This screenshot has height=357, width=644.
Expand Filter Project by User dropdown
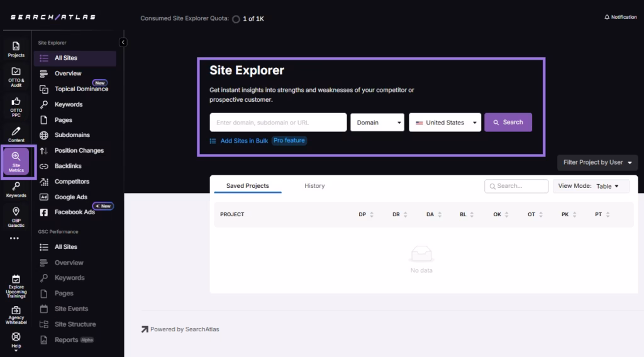click(x=597, y=162)
